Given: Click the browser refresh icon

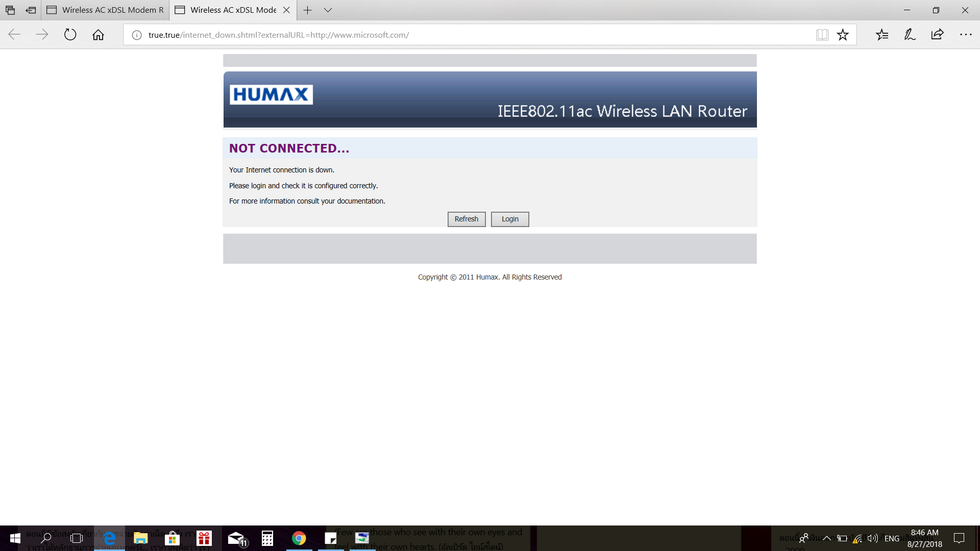Looking at the screenshot, I should 70,35.
